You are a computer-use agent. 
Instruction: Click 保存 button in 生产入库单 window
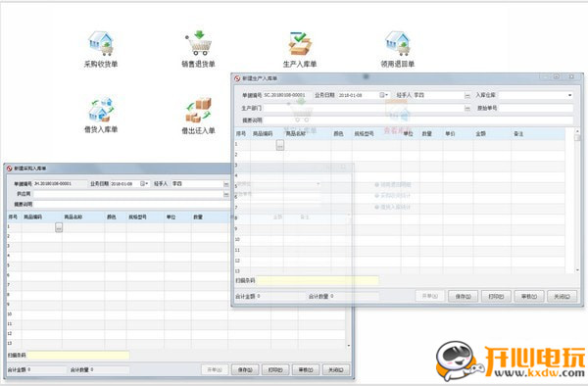point(463,296)
